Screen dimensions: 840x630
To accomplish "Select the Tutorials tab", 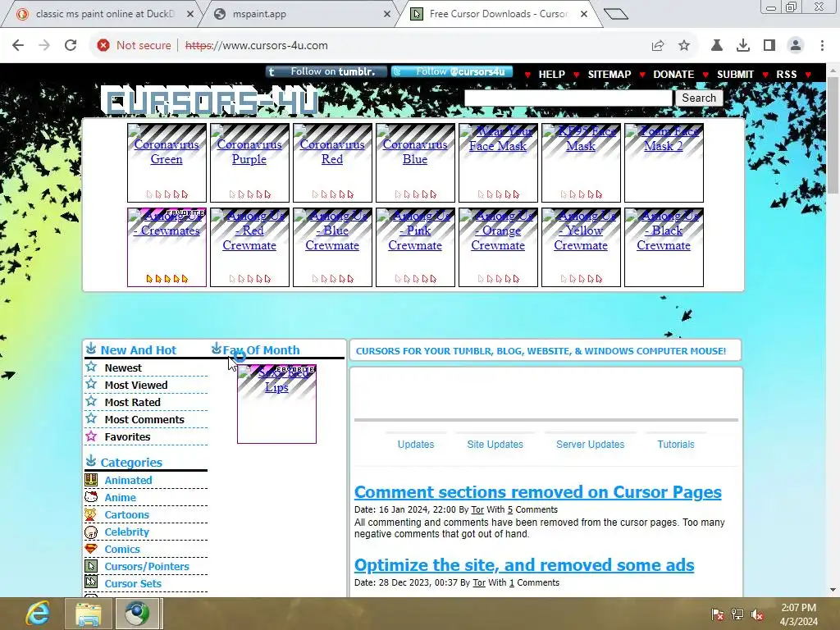I will click(676, 445).
